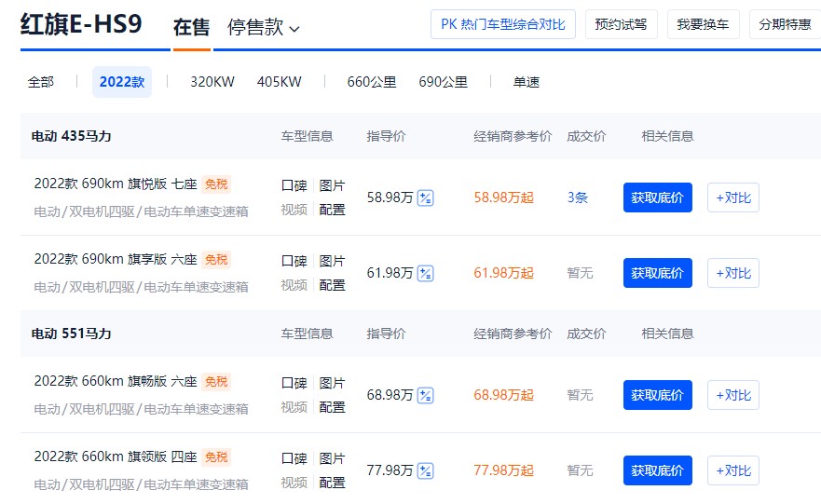Image resolution: width=821 pixels, height=504 pixels.
Task: Select the 全部 filter
Action: point(41,82)
